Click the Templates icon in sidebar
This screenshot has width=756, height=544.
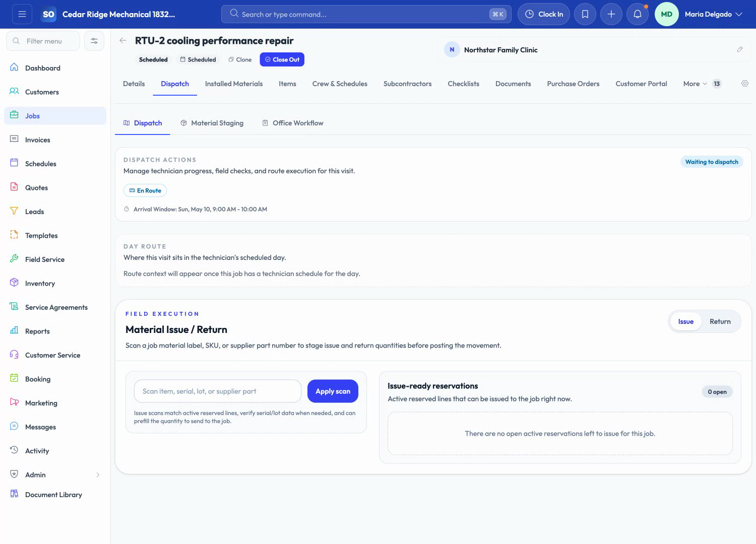click(x=14, y=235)
